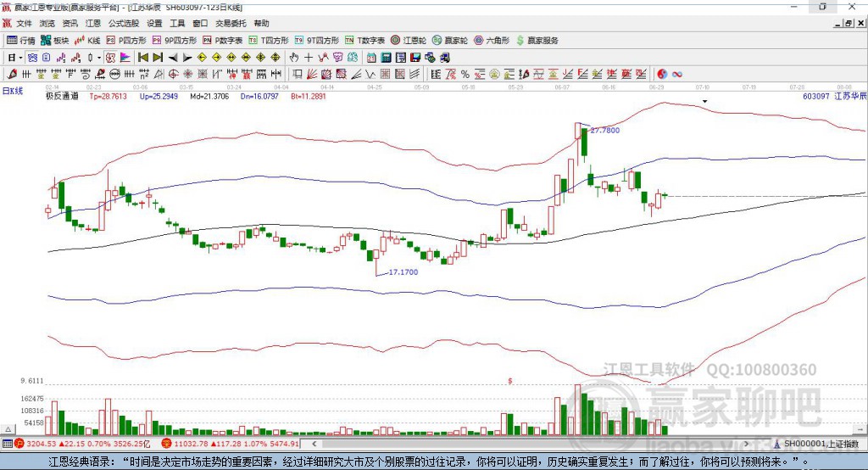Open the 江恩轮 Gann wheel
This screenshot has width=868, height=470.
[x=409, y=41]
